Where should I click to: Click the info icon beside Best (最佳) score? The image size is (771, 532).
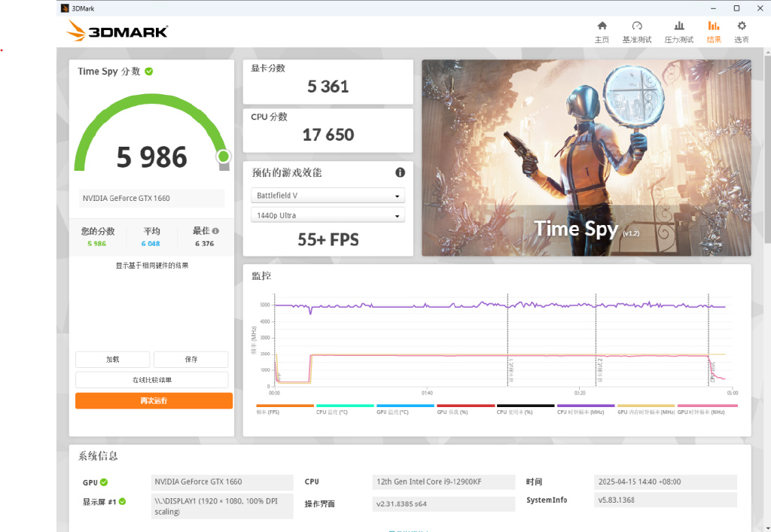tap(216, 232)
